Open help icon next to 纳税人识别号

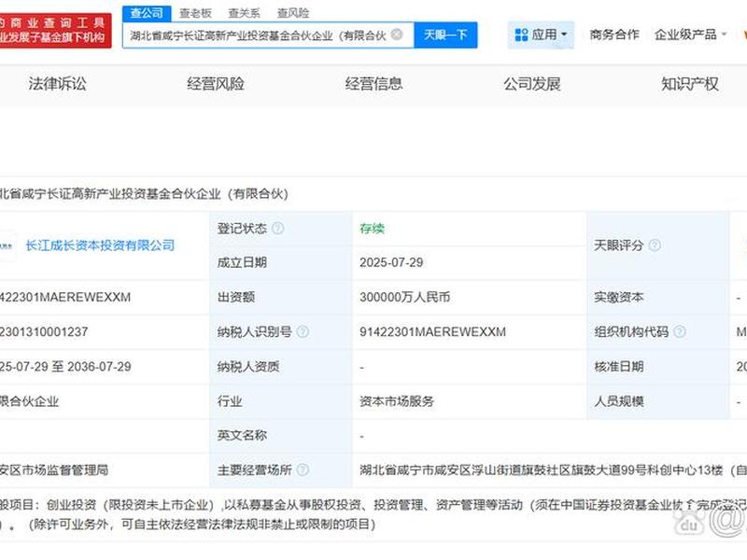(x=303, y=332)
